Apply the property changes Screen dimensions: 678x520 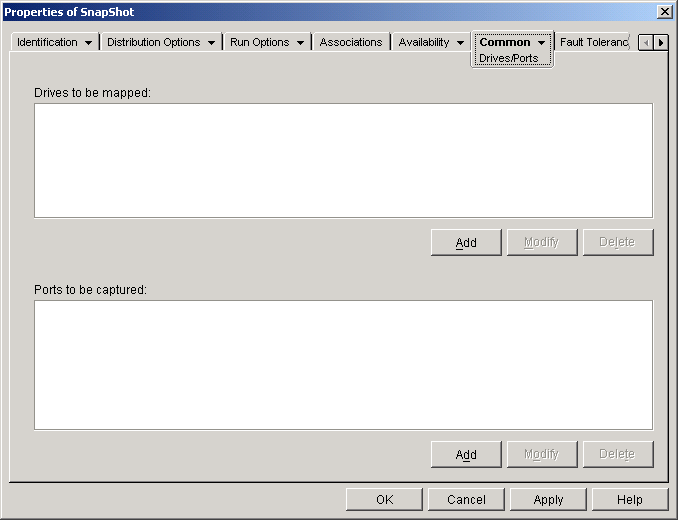tap(548, 500)
